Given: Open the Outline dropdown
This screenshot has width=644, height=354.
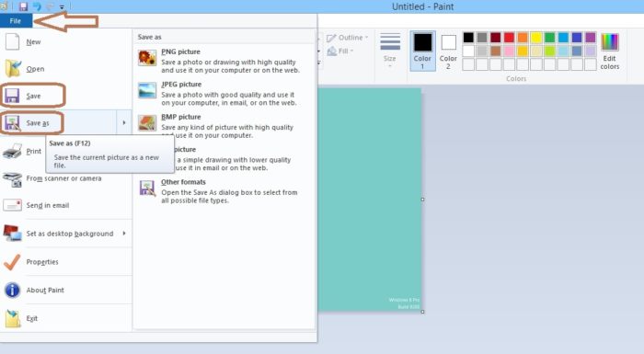Looking at the screenshot, I should point(348,38).
